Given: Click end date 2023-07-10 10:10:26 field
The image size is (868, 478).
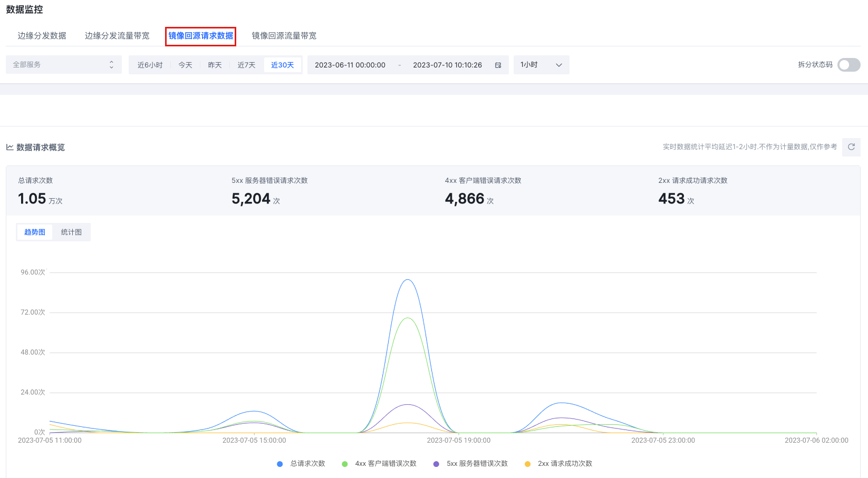Looking at the screenshot, I should [x=447, y=65].
